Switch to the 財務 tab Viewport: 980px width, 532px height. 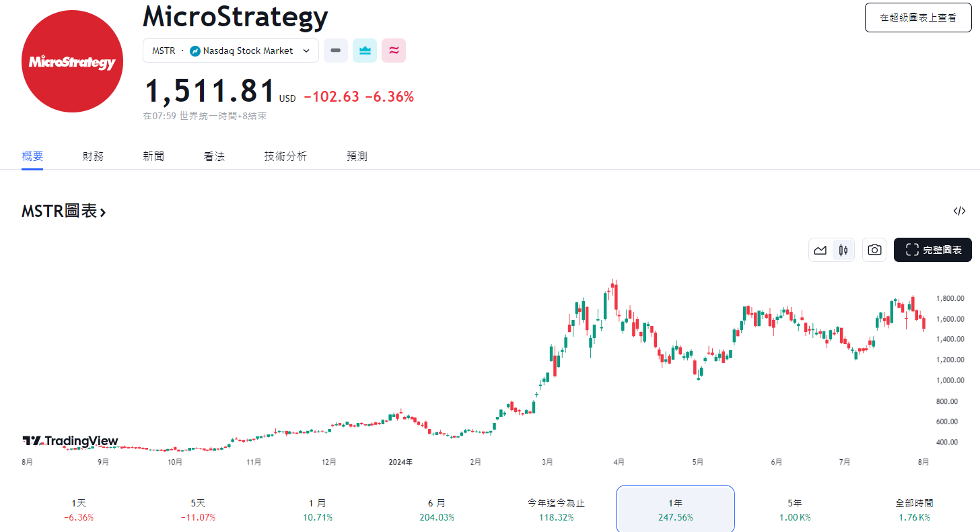[93, 156]
